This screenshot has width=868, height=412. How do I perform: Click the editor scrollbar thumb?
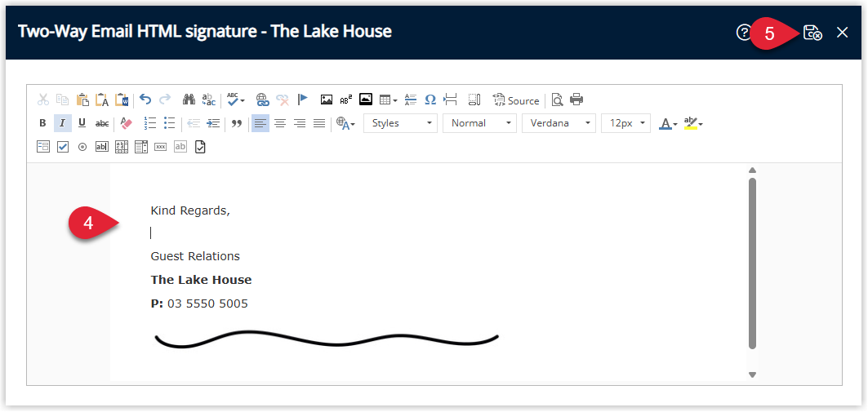click(752, 264)
